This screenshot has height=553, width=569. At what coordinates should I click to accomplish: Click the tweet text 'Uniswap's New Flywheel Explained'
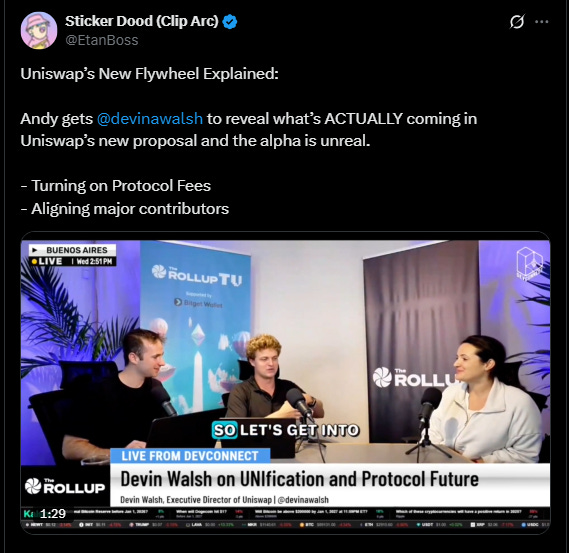[150, 74]
